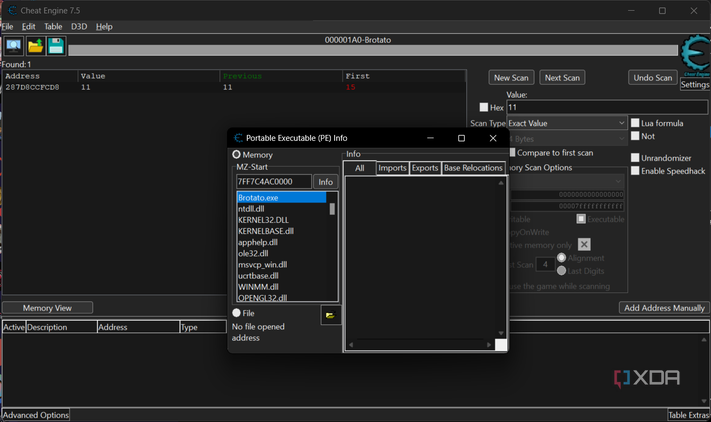Open the Help menu

click(104, 26)
